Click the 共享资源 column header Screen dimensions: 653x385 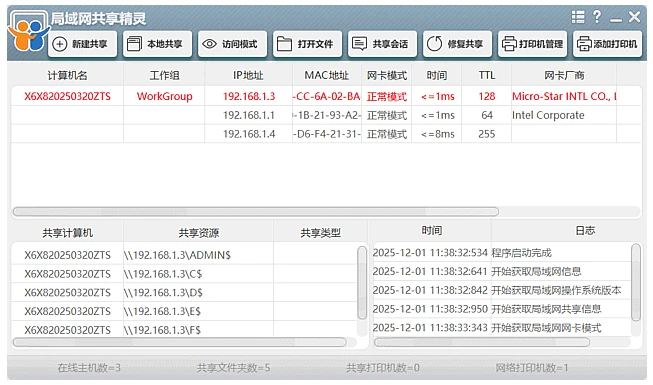click(199, 232)
